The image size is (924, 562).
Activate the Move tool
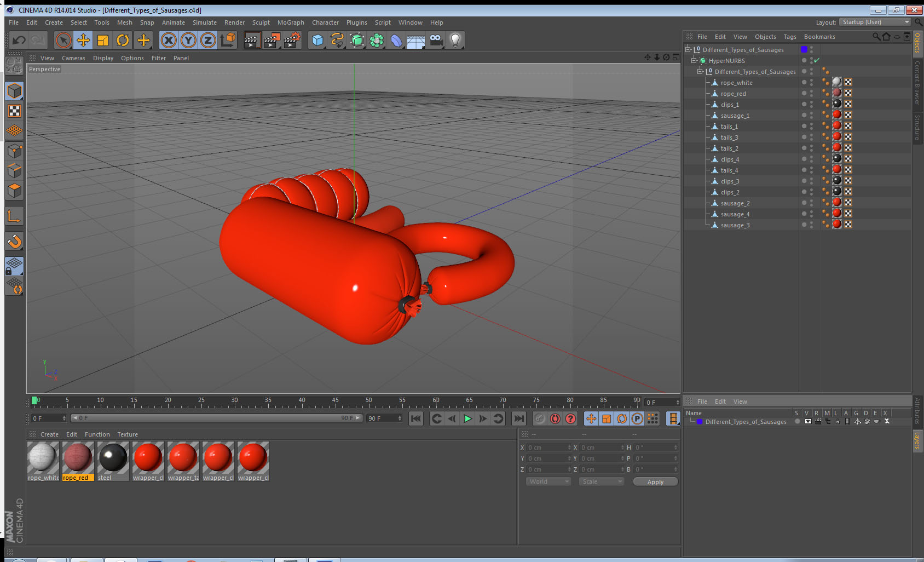pos(83,40)
